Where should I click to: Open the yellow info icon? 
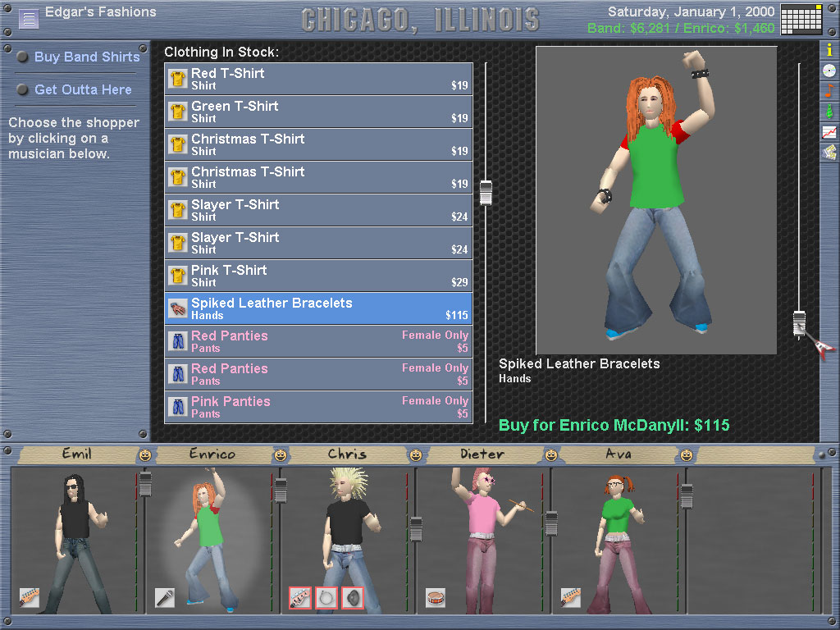click(829, 50)
